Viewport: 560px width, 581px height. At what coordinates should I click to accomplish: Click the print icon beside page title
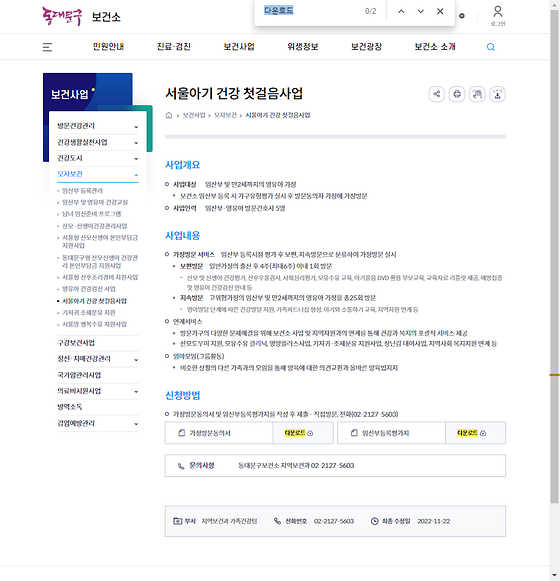click(457, 94)
